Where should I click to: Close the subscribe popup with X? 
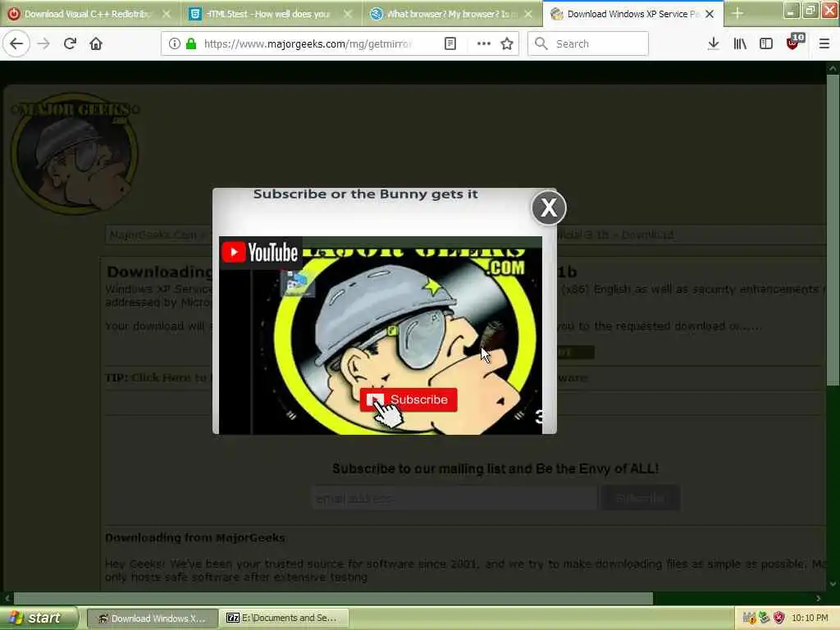click(x=549, y=208)
